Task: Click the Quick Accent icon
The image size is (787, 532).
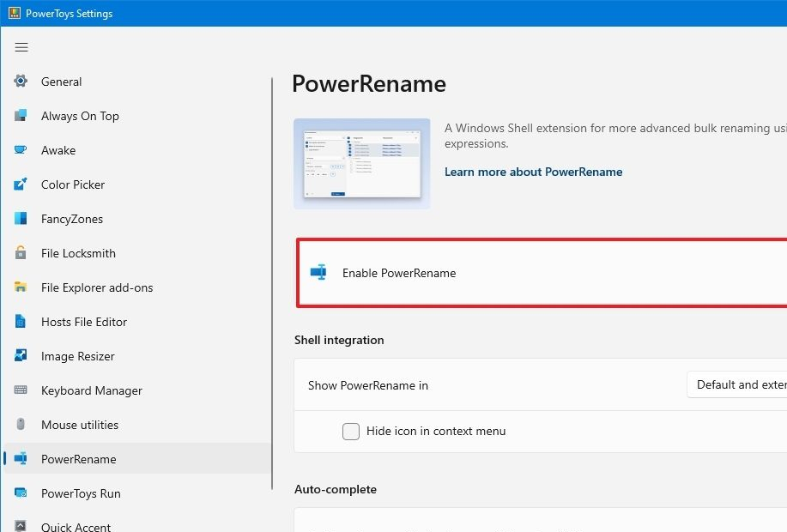Action: coord(21,526)
